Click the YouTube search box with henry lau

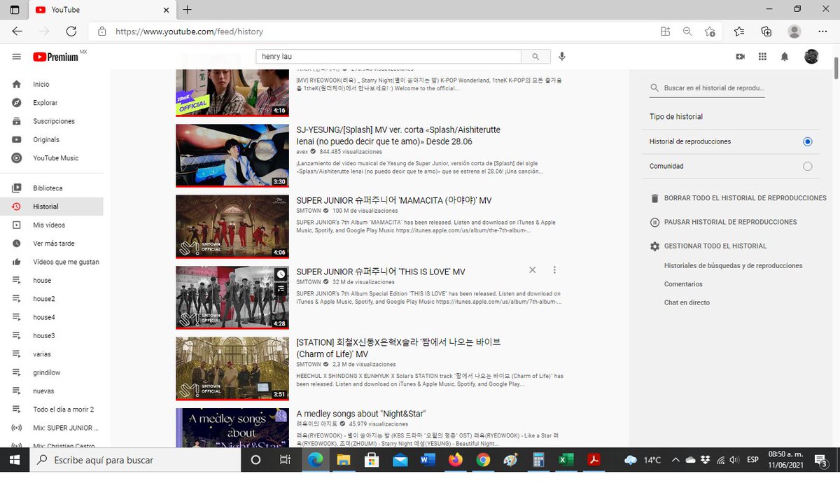click(x=388, y=57)
